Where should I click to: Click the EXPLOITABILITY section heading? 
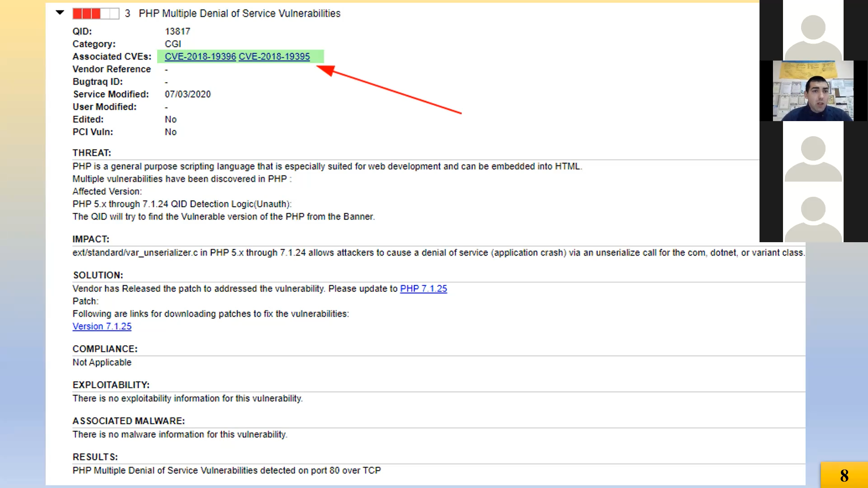111,385
